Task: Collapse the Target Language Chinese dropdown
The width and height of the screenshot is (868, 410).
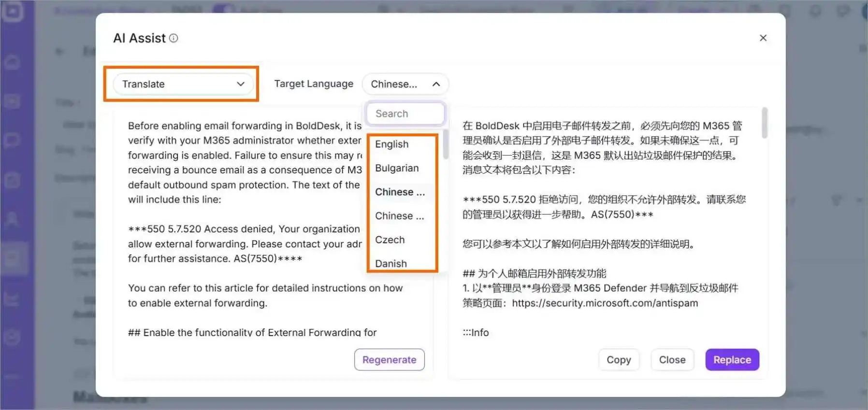Action: (405, 84)
